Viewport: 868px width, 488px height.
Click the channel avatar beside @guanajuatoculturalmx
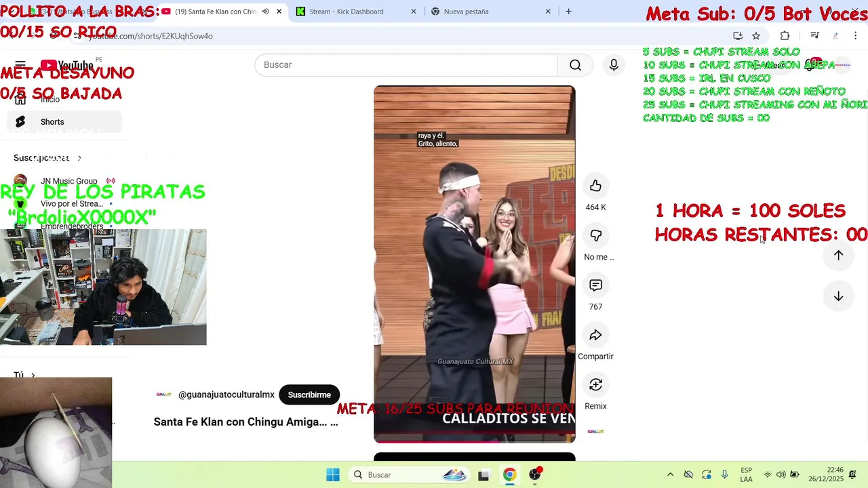(163, 394)
